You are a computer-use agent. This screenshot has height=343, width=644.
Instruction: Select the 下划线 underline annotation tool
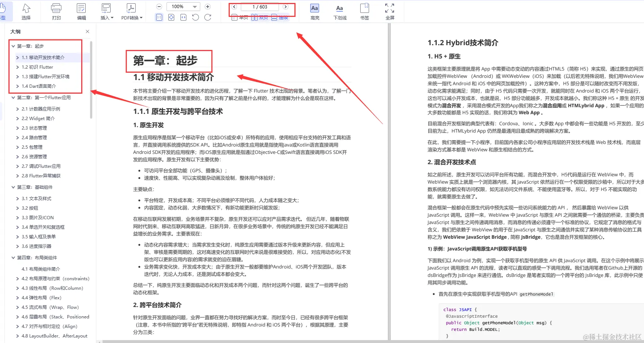(x=339, y=11)
